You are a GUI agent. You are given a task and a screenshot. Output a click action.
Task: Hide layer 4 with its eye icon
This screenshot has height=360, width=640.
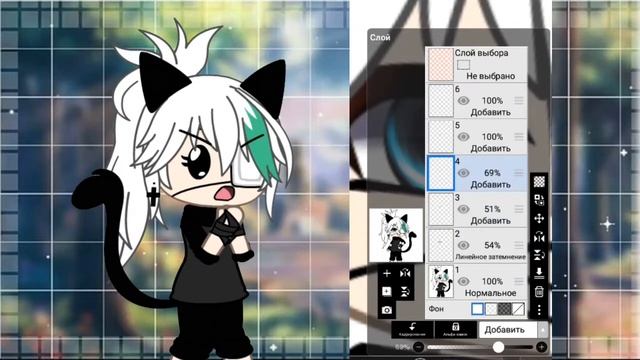click(463, 173)
